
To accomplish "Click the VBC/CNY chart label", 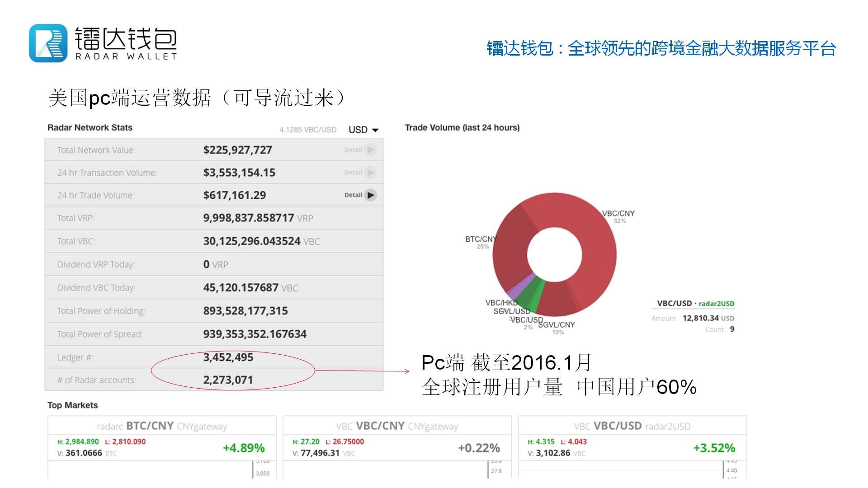I will (x=618, y=213).
